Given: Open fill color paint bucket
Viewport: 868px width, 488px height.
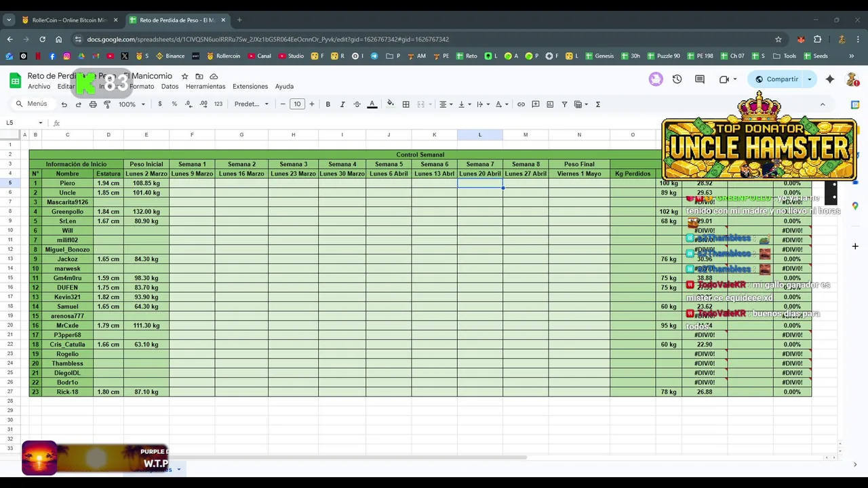Looking at the screenshot, I should [390, 104].
